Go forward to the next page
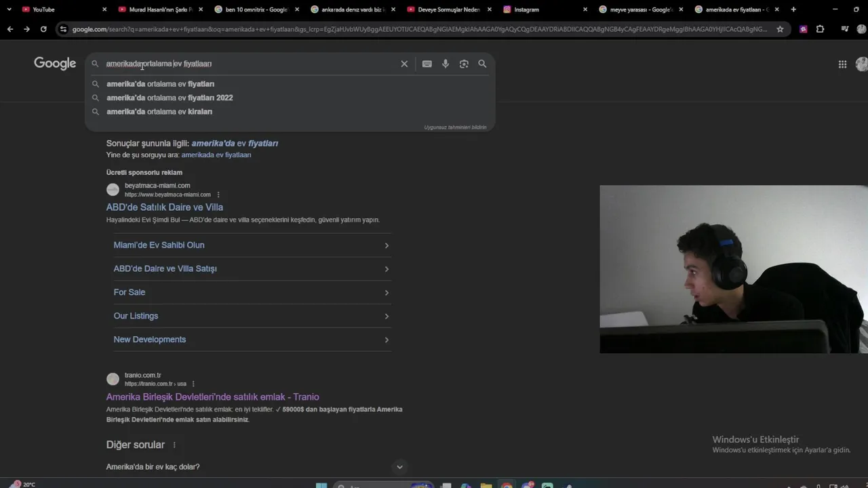Image resolution: width=868 pixels, height=488 pixels. tap(26, 29)
